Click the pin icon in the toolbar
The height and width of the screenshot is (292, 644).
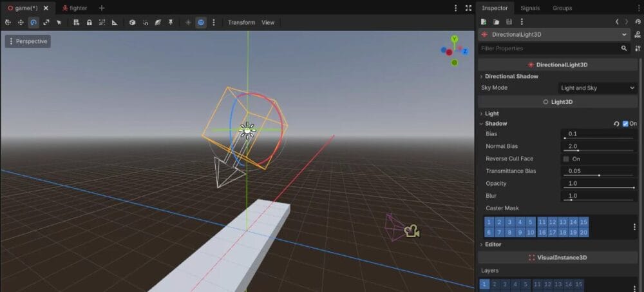coord(171,23)
